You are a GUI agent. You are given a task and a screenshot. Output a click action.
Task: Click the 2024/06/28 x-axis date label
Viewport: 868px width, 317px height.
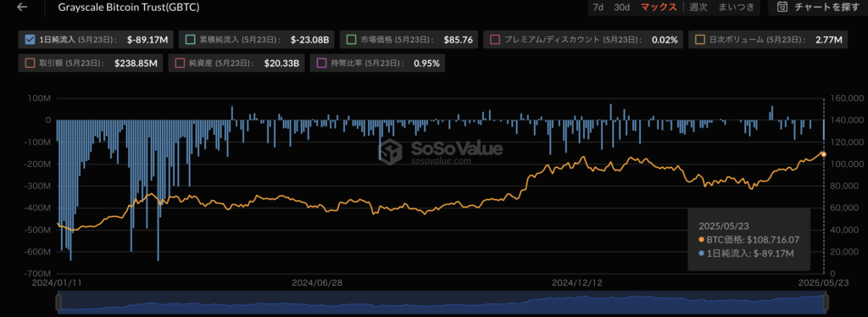(x=317, y=282)
